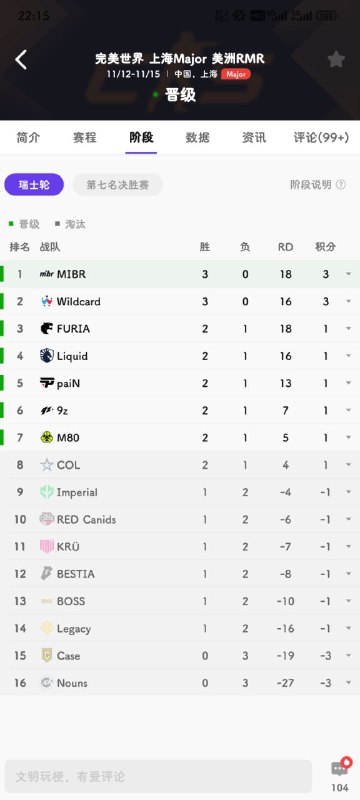The image size is (360, 800).
Task: Click the paiN team logo
Action: click(46, 383)
